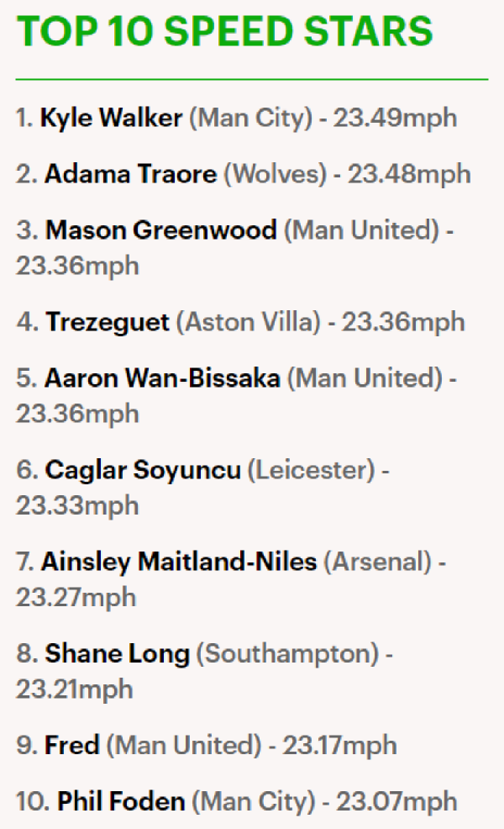Click the 23.49mph speed value
Image resolution: width=504 pixels, height=829 pixels.
(x=395, y=119)
